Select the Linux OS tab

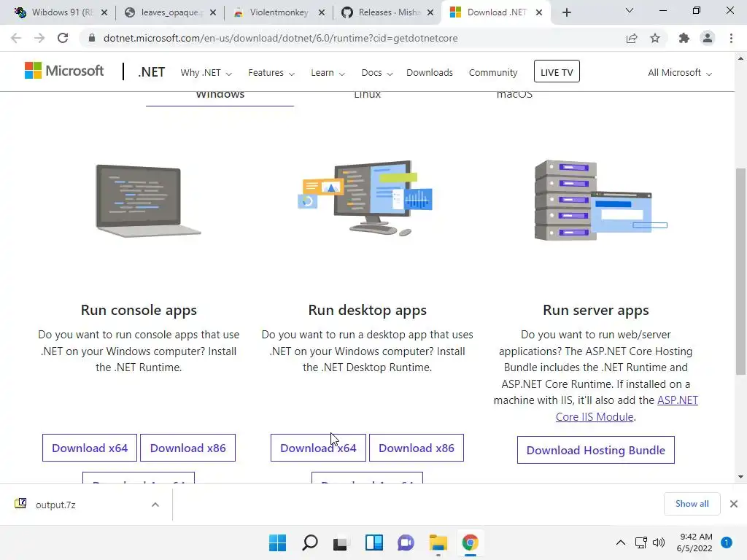(368, 95)
